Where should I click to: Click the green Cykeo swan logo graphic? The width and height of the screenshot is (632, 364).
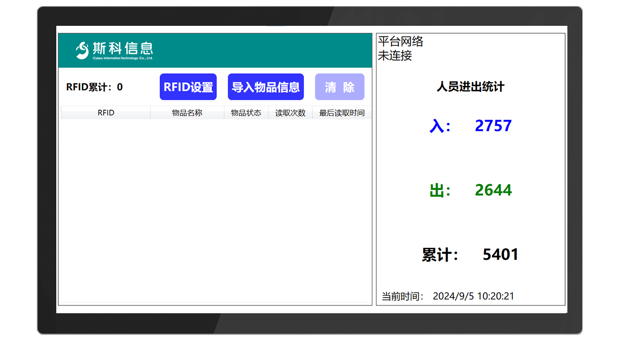point(82,50)
